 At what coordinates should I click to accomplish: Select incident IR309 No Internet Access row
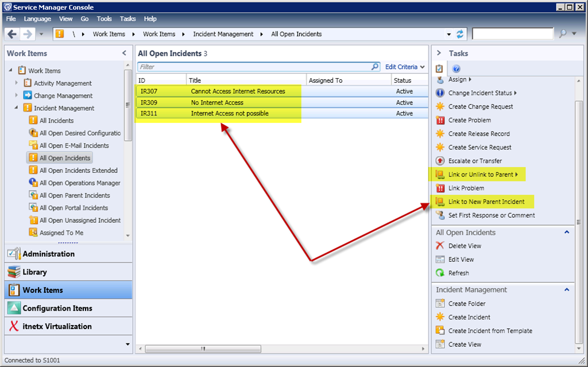click(218, 103)
